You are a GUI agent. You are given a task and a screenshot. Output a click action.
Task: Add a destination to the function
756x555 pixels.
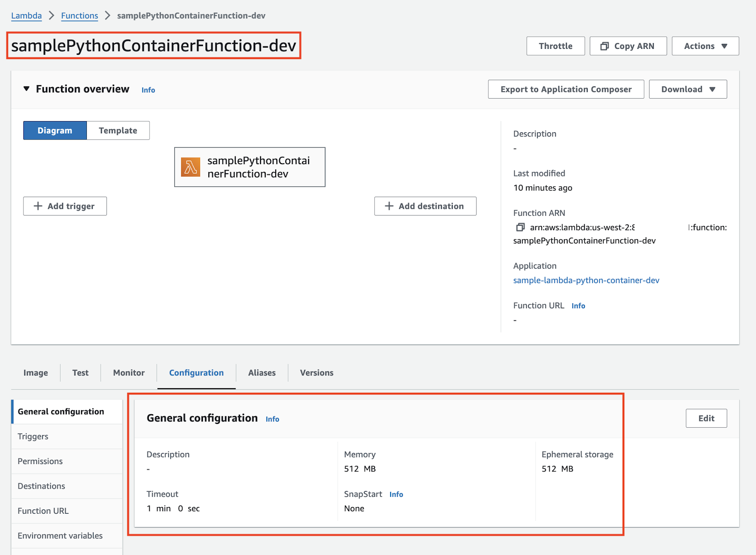(x=425, y=206)
